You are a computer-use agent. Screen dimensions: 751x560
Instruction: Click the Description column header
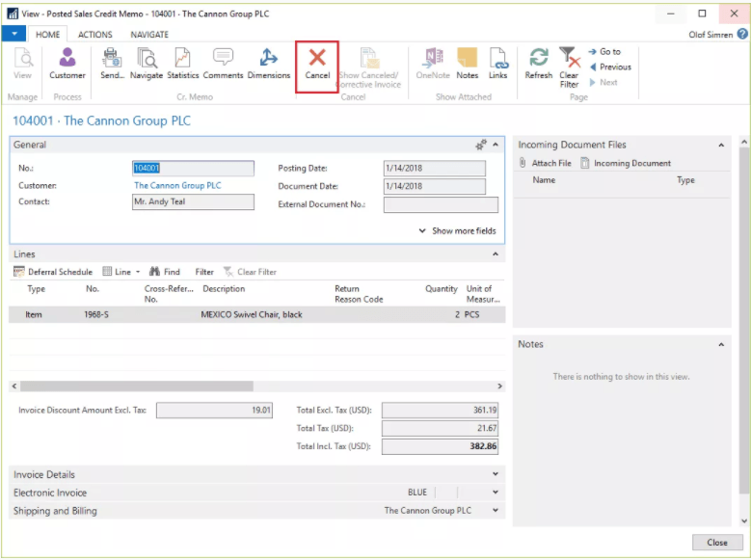click(x=224, y=289)
